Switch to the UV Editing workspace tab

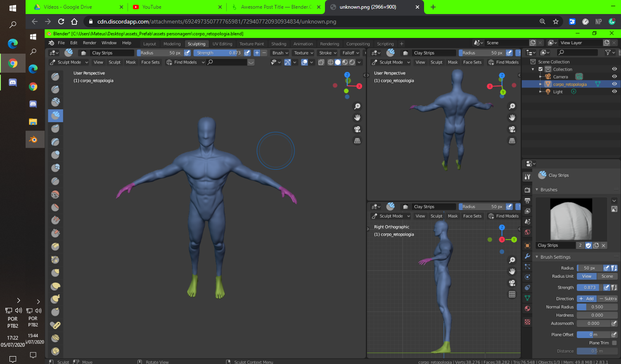point(222,44)
